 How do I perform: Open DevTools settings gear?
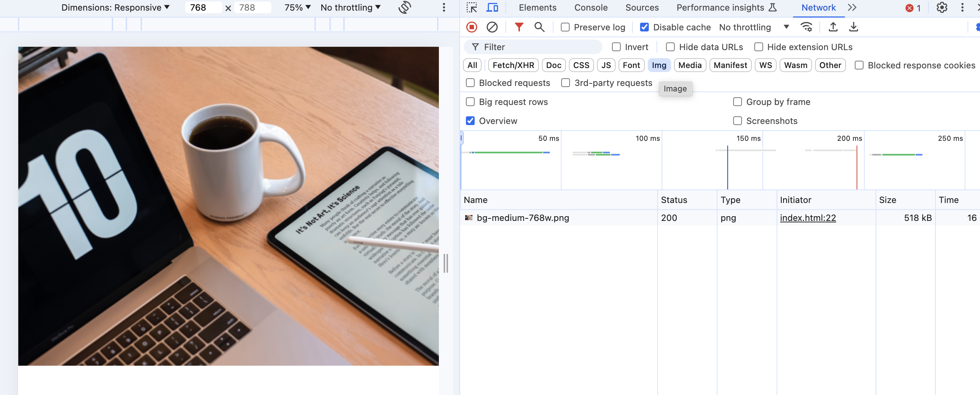tap(941, 7)
